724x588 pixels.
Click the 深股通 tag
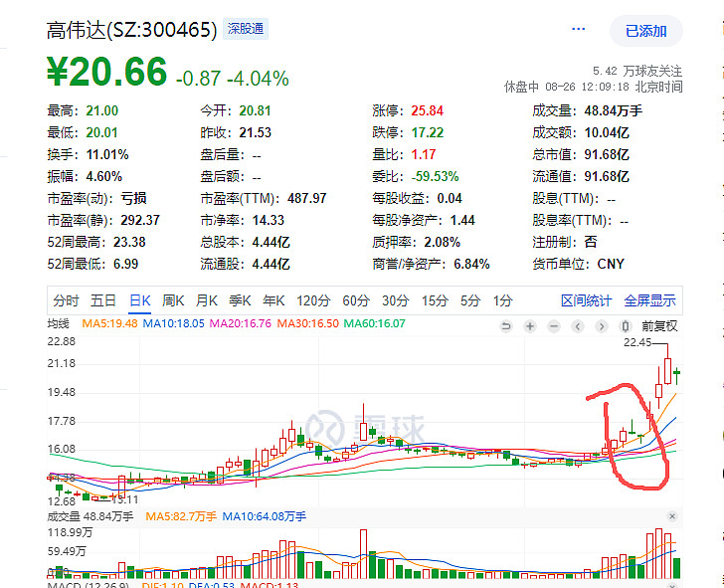[246, 29]
